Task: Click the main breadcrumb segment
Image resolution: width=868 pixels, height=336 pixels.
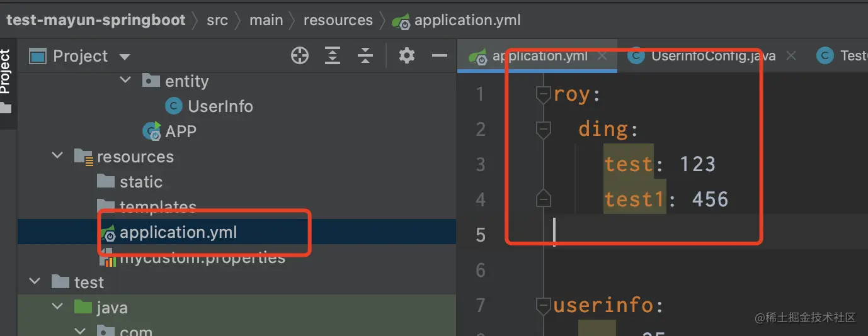Action: (x=266, y=20)
